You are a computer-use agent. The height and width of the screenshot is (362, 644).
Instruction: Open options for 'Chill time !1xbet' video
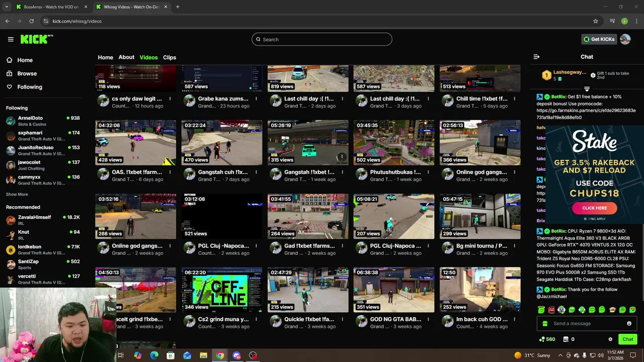pyautogui.click(x=514, y=99)
